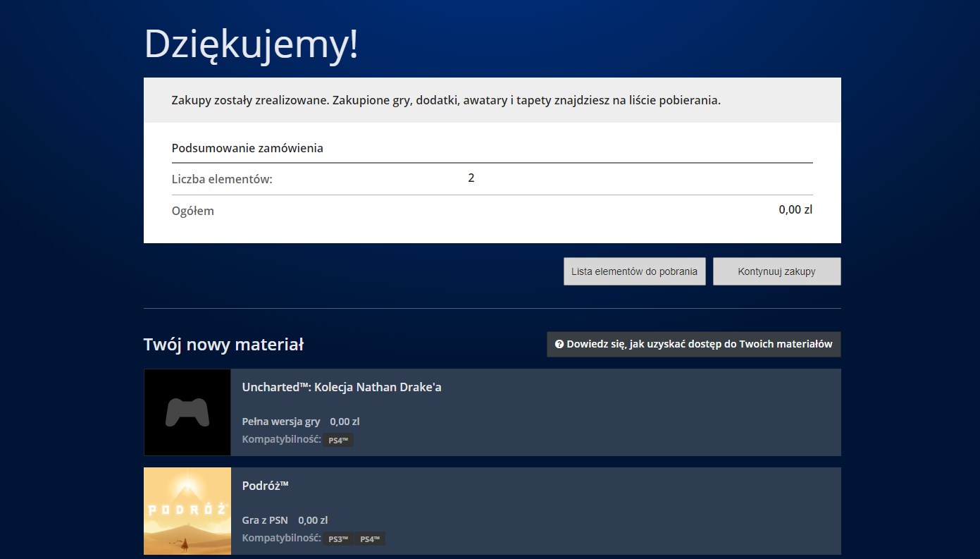980x559 pixels.
Task: Select Podróż™ game title
Action: [266, 486]
